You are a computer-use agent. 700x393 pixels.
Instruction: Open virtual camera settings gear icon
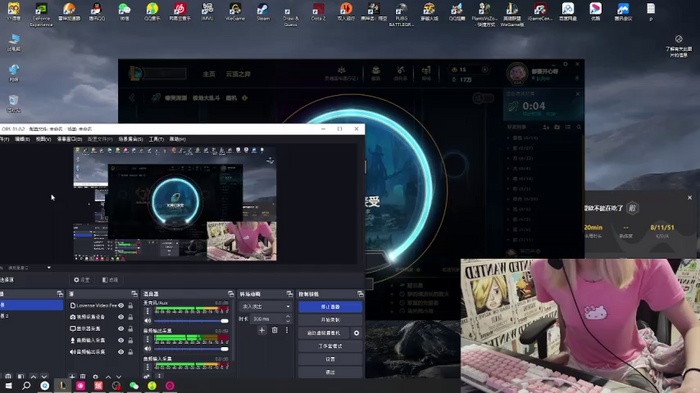point(356,333)
